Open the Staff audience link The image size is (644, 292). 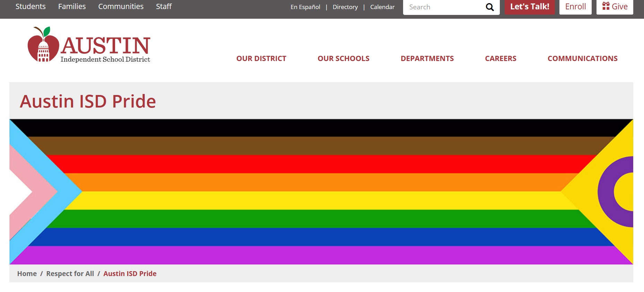(164, 7)
